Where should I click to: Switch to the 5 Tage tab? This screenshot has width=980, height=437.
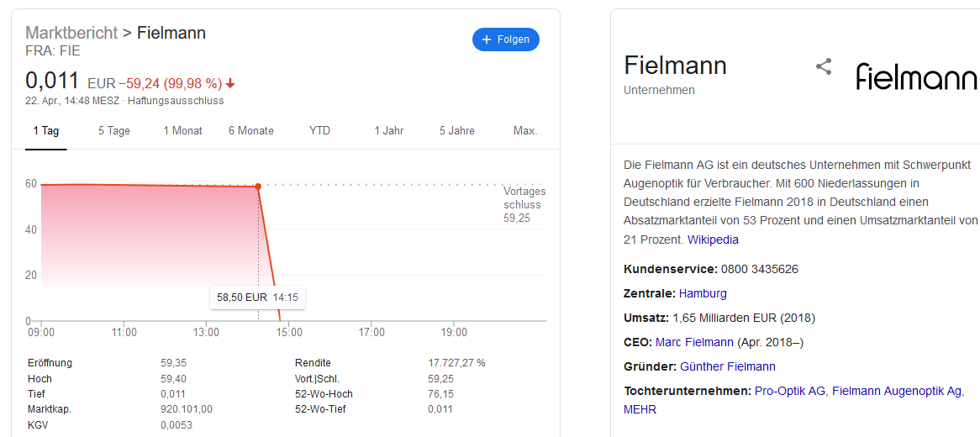tap(114, 131)
